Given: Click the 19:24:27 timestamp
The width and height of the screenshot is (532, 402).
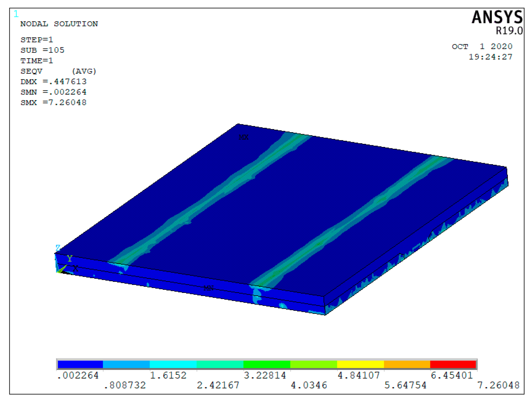Looking at the screenshot, I should [491, 57].
